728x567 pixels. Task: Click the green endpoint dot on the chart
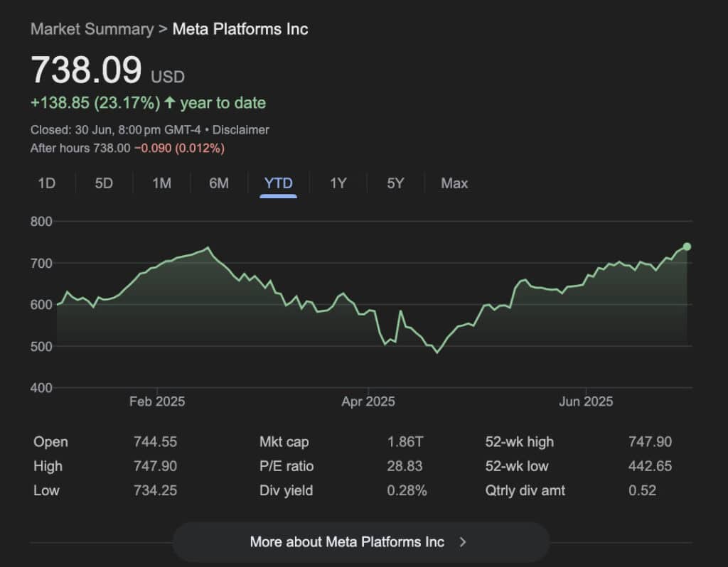pos(687,247)
